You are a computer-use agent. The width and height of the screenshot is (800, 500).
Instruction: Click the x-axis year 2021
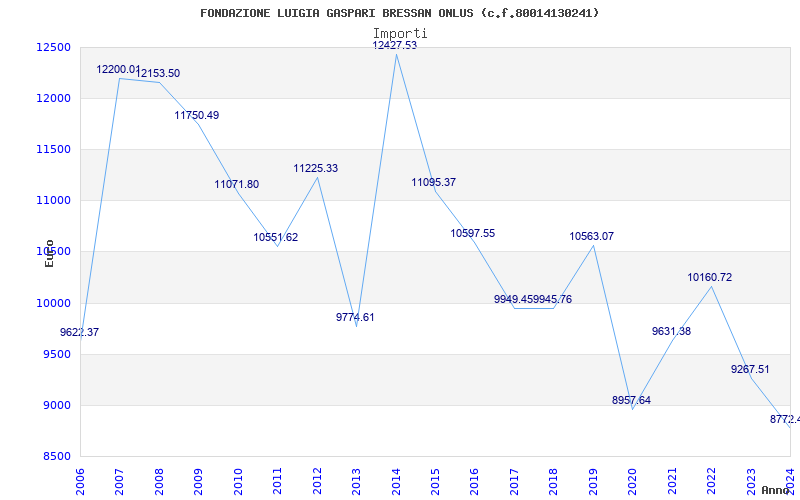[672, 482]
